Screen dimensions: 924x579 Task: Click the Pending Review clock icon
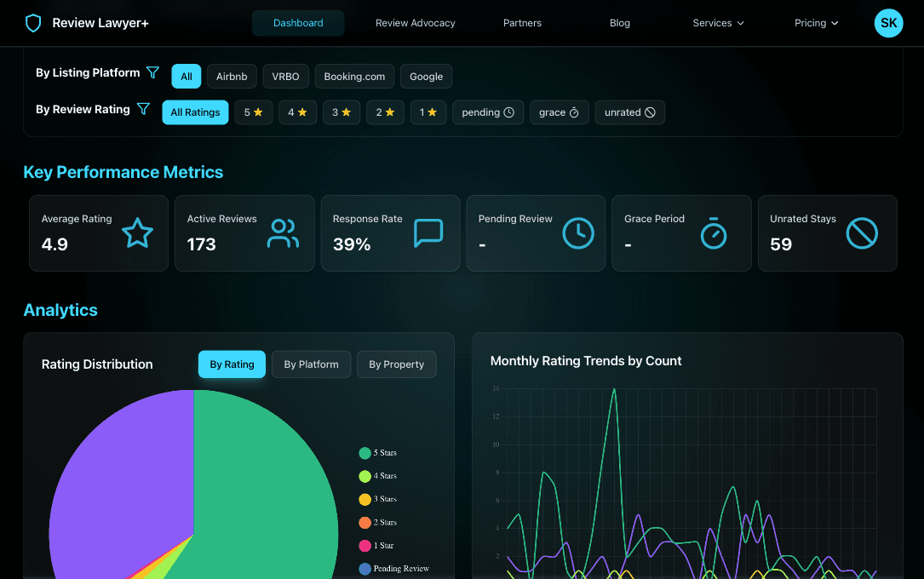(x=578, y=232)
